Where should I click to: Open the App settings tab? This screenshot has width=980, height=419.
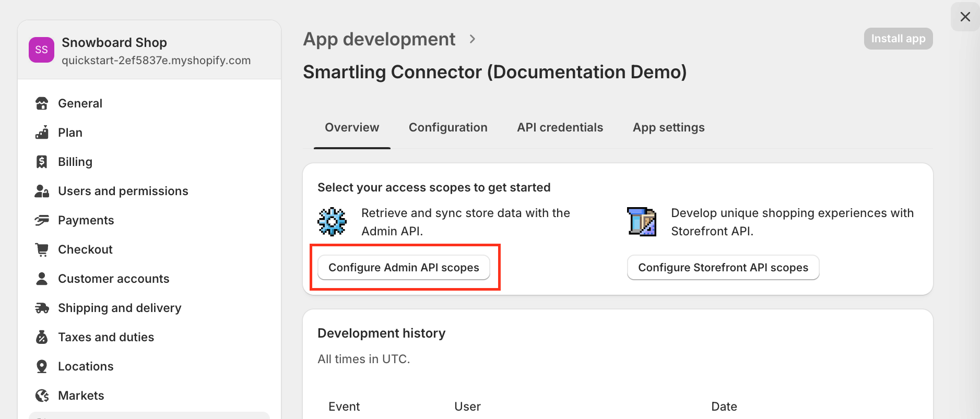(668, 128)
